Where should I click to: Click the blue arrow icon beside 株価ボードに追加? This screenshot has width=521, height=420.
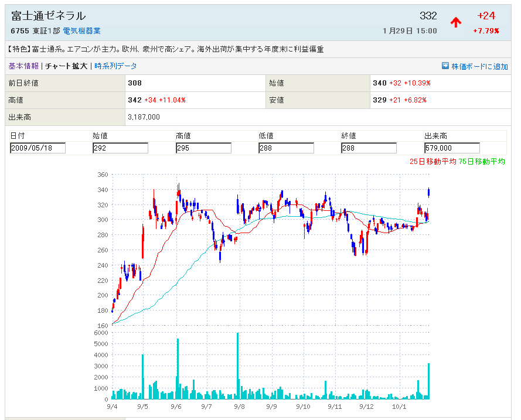pos(445,66)
